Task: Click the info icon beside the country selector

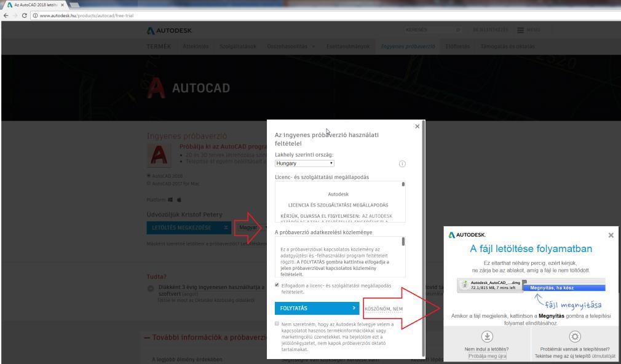Action: click(x=402, y=164)
